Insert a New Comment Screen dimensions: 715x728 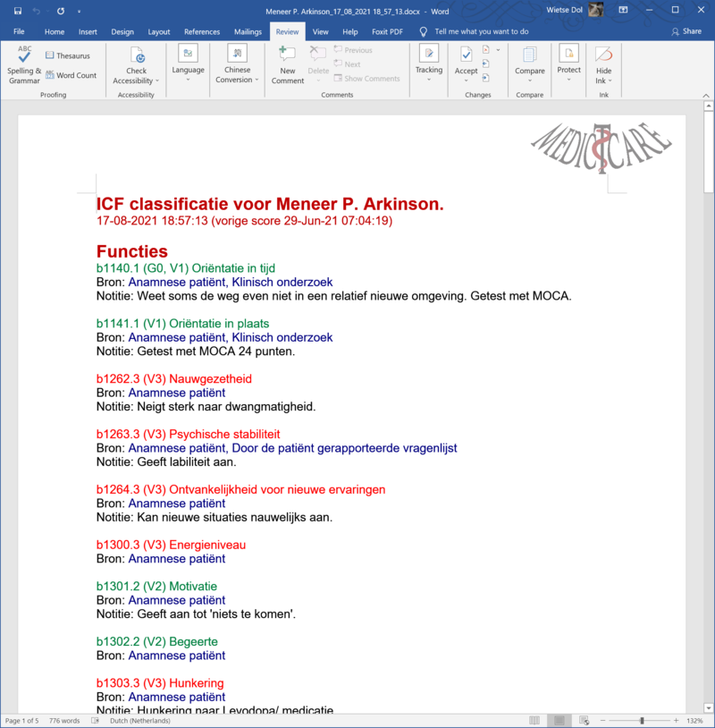(287, 55)
